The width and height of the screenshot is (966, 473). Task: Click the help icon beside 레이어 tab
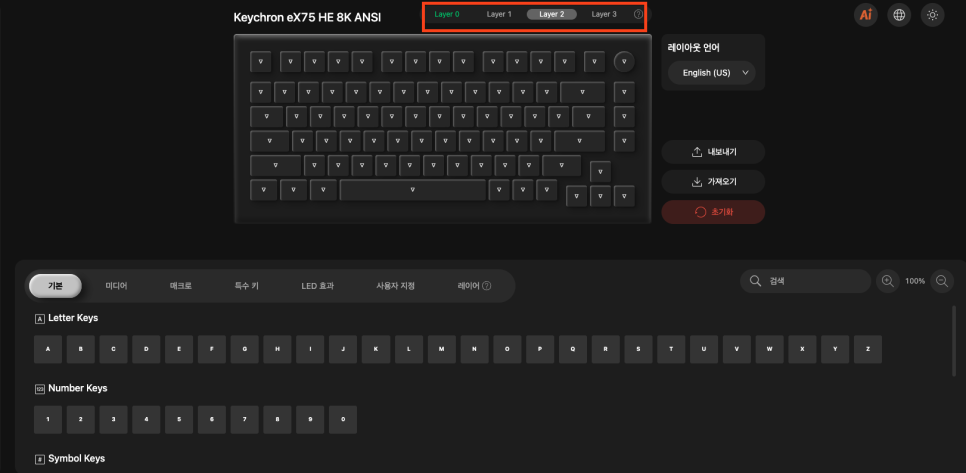[x=487, y=286]
